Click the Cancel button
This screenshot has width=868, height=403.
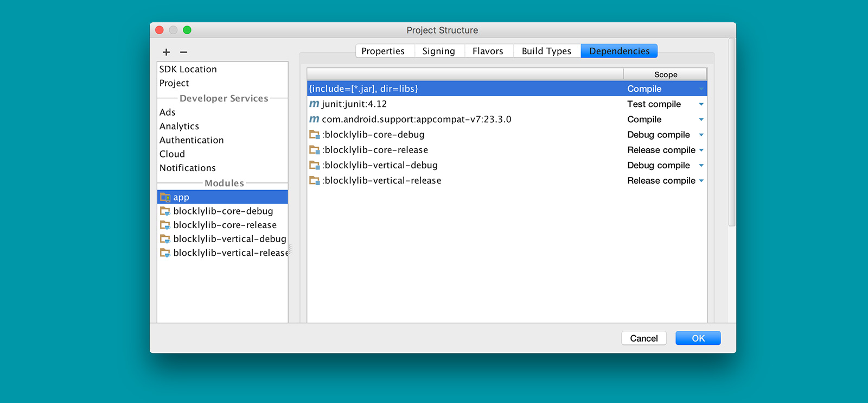click(x=644, y=338)
